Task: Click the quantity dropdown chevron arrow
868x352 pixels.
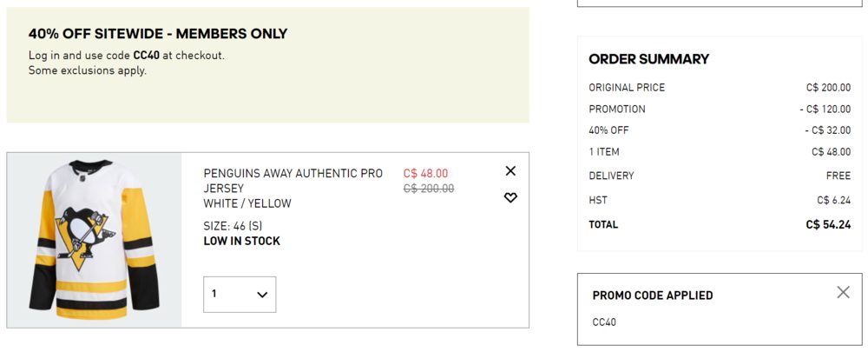Action: tap(262, 295)
